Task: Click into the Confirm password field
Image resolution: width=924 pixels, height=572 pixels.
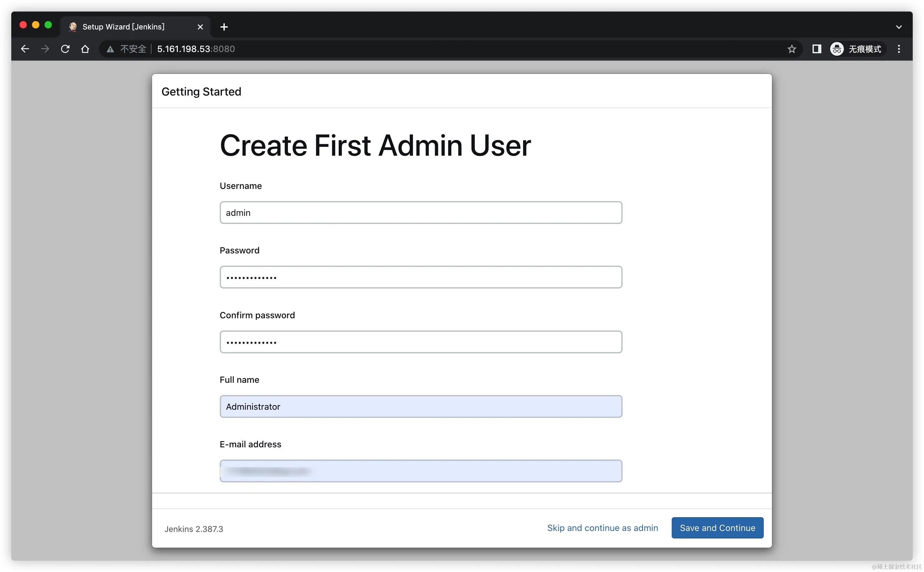Action: click(421, 342)
